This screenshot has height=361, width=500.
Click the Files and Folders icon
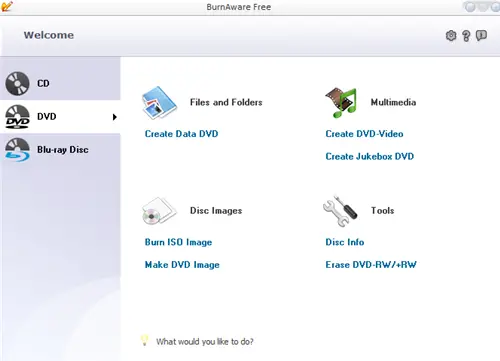[159, 103]
